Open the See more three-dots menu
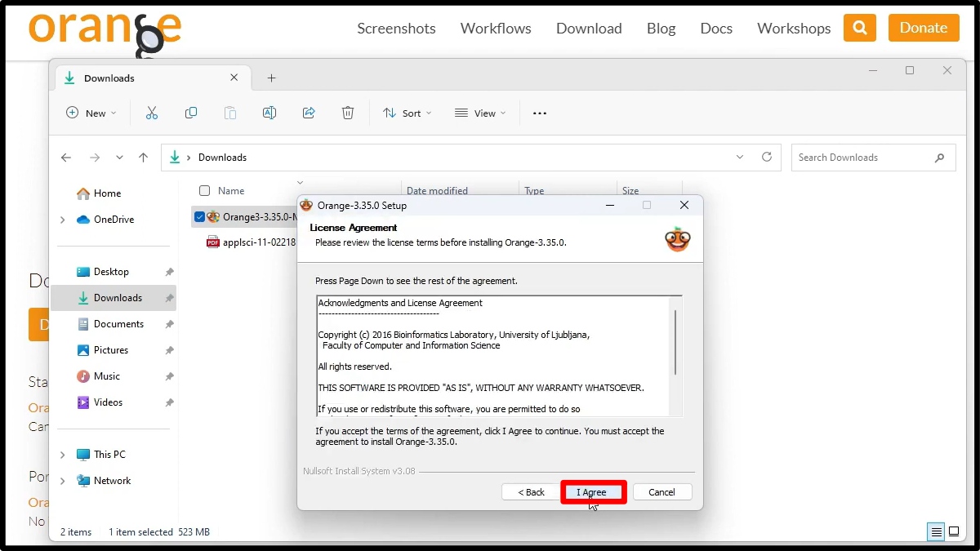This screenshot has width=980, height=551. click(540, 113)
